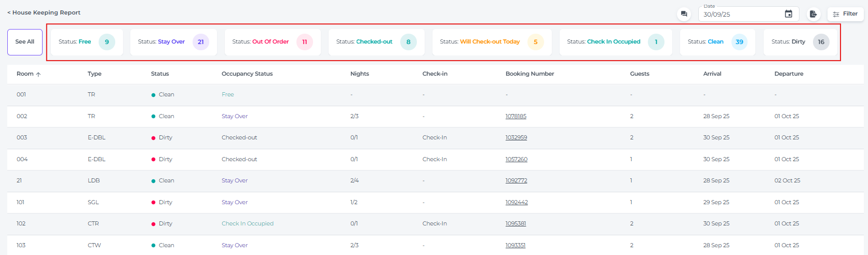868x255 pixels.
Task: Go back to House Keeping Report
Action: pyautogui.click(x=44, y=12)
